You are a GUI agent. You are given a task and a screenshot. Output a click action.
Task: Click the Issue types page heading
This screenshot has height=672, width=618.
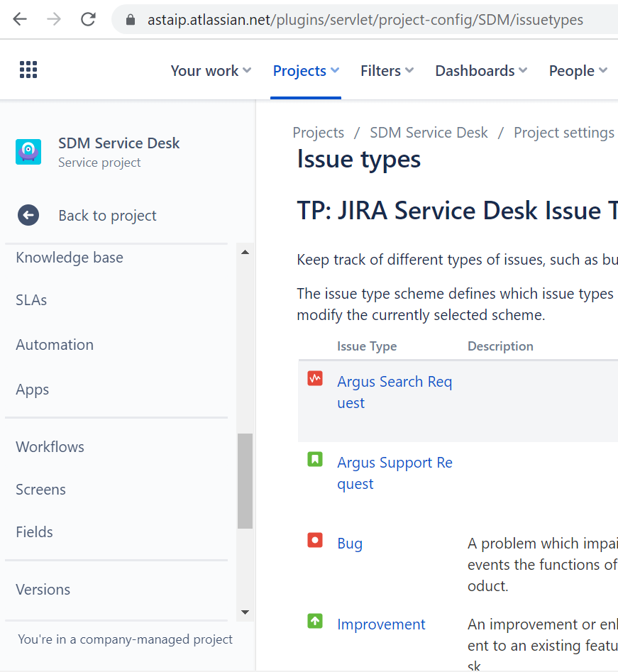(359, 160)
